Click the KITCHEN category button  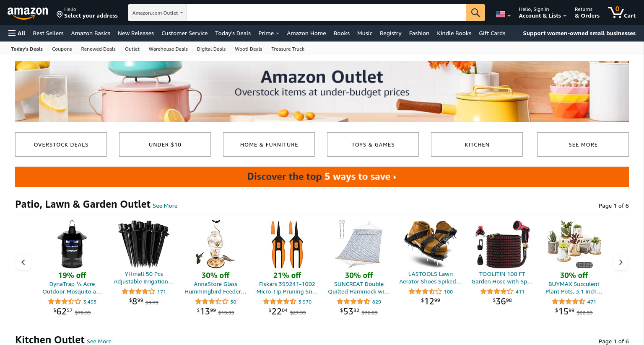(477, 144)
